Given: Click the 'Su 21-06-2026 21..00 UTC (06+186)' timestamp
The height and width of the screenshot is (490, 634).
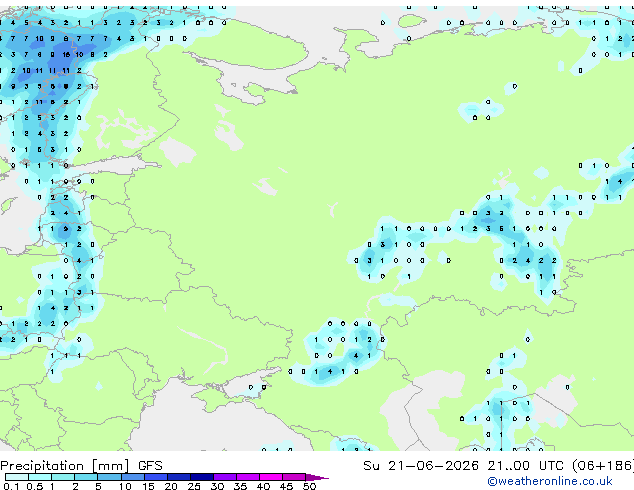Looking at the screenshot, I should coord(499,466).
